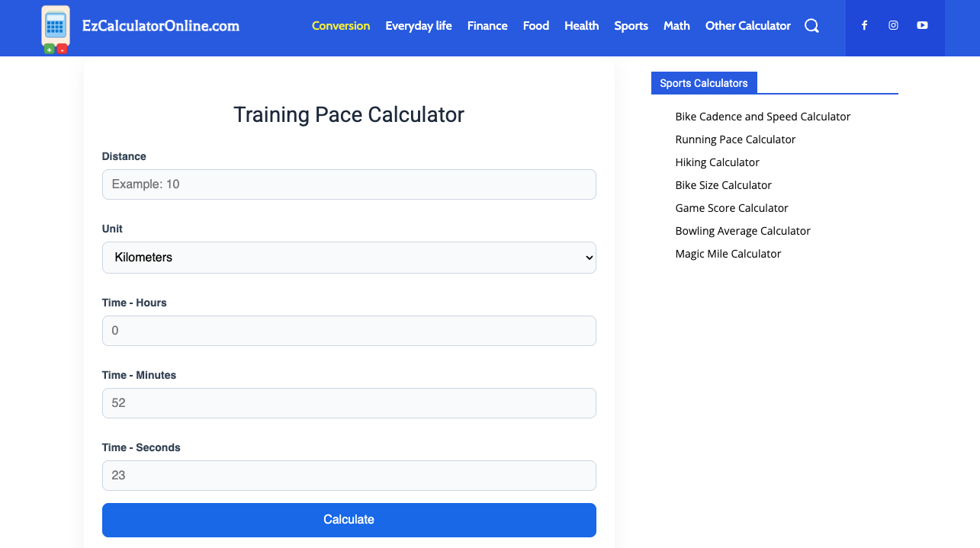Open the Math menu
The height and width of the screenshot is (548, 980).
coord(676,25)
